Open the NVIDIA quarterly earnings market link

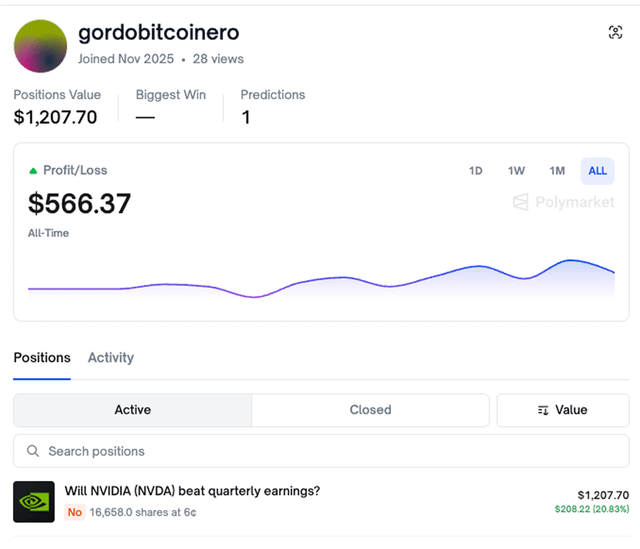pos(192,491)
